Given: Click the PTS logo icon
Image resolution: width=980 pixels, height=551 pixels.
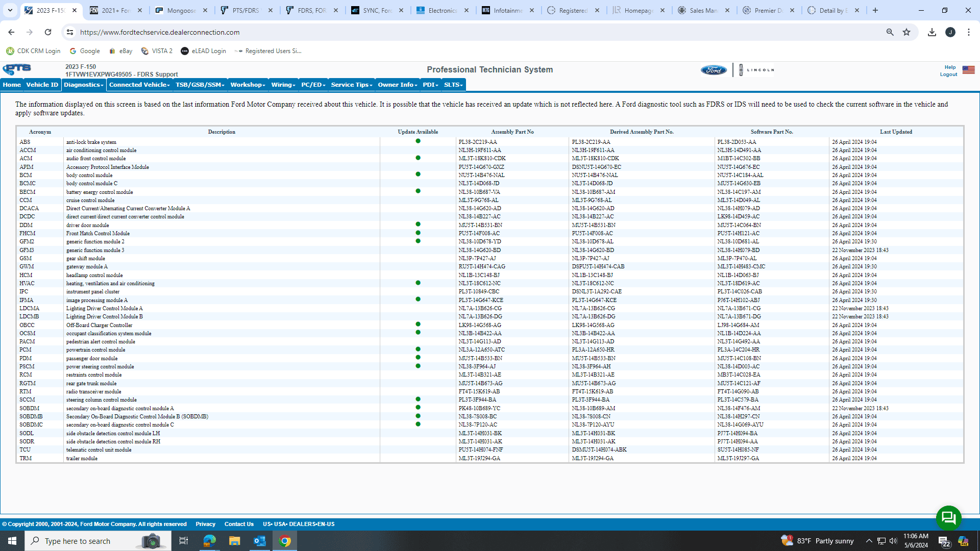Looking at the screenshot, I should coord(17,69).
